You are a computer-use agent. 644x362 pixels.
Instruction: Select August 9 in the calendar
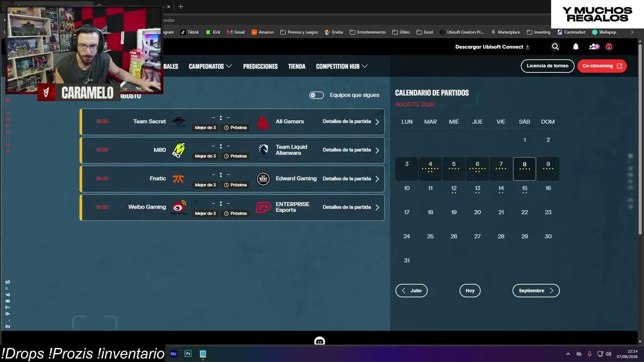(x=548, y=168)
